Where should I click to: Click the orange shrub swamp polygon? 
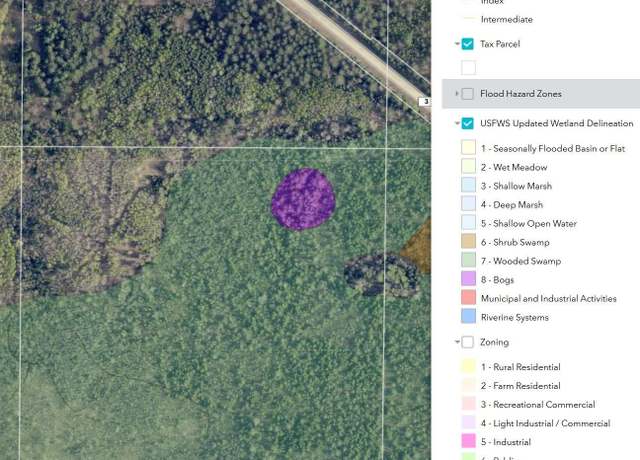click(419, 247)
